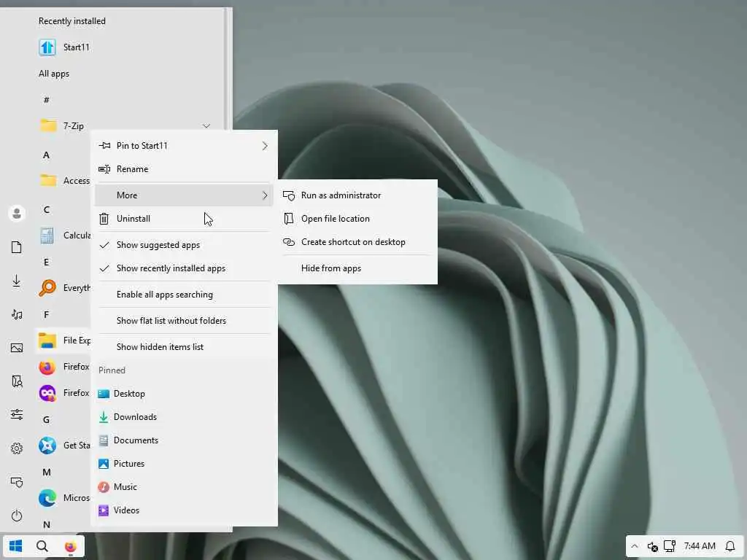The image size is (747, 560).
Task: Click the muted volume tray icon
Action: pyautogui.click(x=652, y=546)
